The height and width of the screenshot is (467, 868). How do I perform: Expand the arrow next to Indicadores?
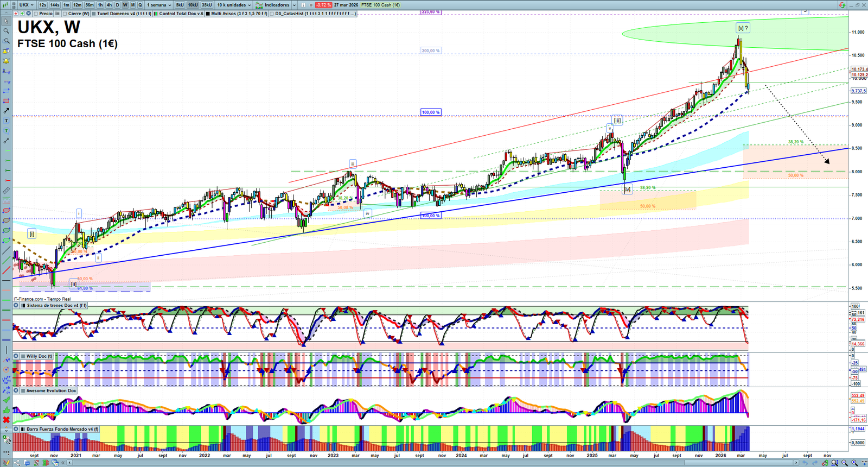point(295,5)
